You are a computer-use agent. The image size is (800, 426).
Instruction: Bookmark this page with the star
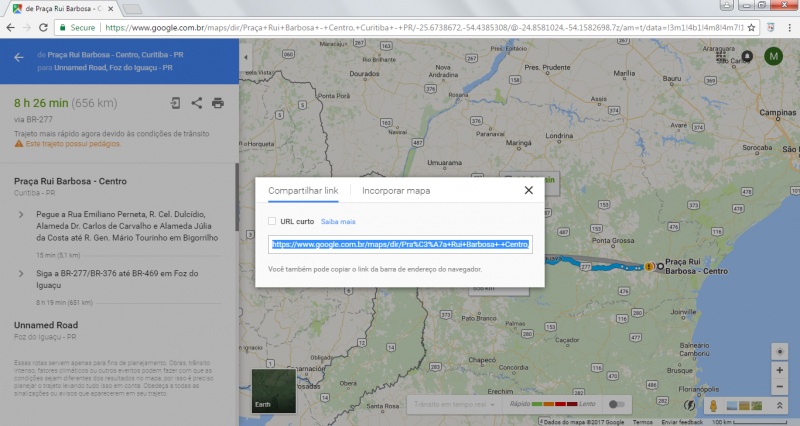coord(751,28)
